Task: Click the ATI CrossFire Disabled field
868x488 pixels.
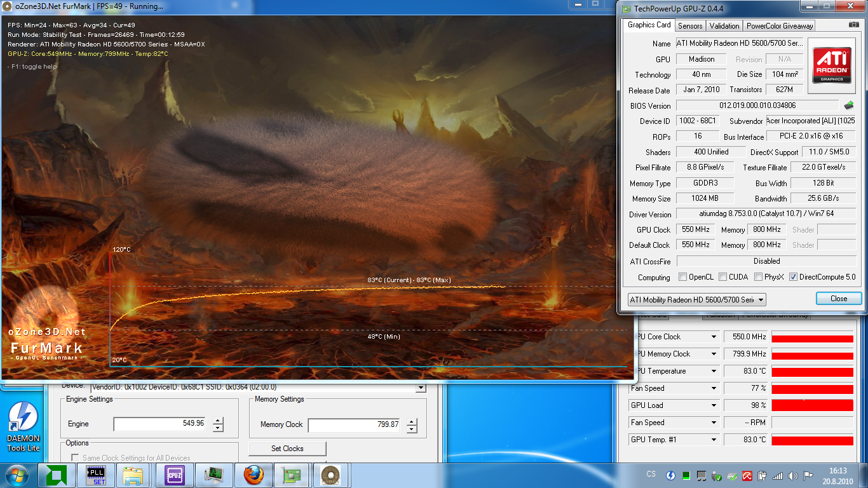Action: tap(766, 261)
